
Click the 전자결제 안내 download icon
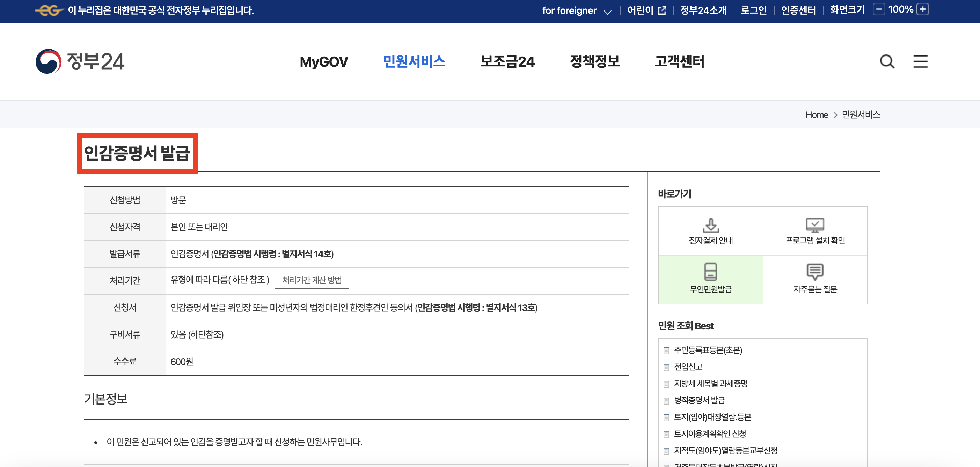click(x=711, y=225)
